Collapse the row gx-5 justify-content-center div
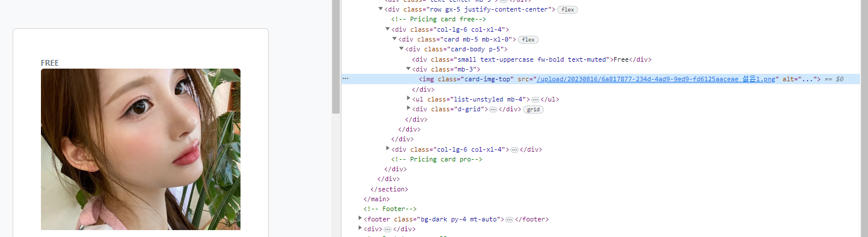Image resolution: width=868 pixels, height=237 pixels. (x=381, y=9)
